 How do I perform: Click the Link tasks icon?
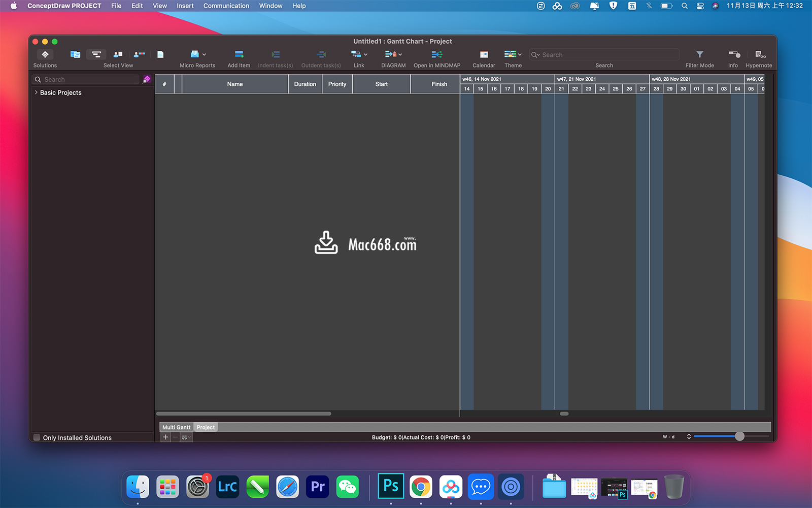[356, 54]
